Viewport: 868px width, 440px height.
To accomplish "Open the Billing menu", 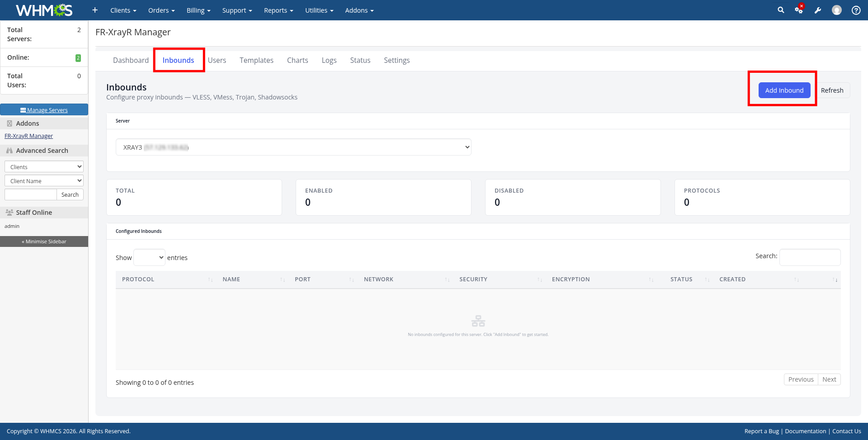I will point(198,10).
